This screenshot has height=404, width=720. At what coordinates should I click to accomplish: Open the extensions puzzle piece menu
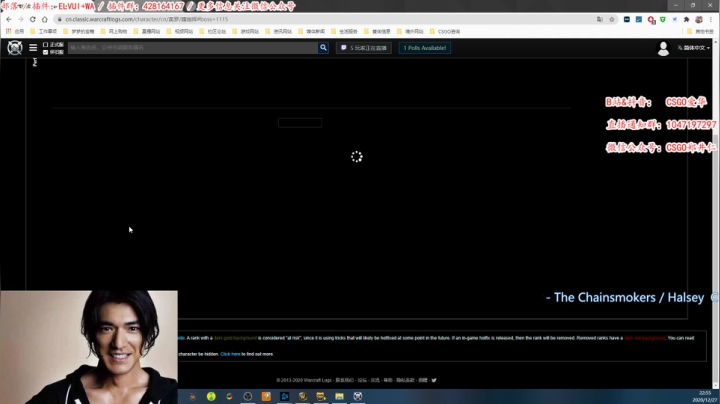click(x=686, y=19)
